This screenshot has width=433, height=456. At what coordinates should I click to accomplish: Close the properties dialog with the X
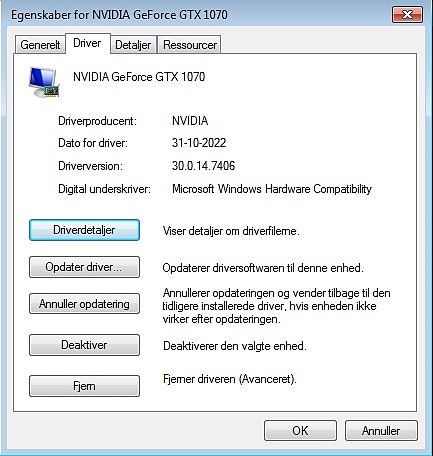click(407, 15)
